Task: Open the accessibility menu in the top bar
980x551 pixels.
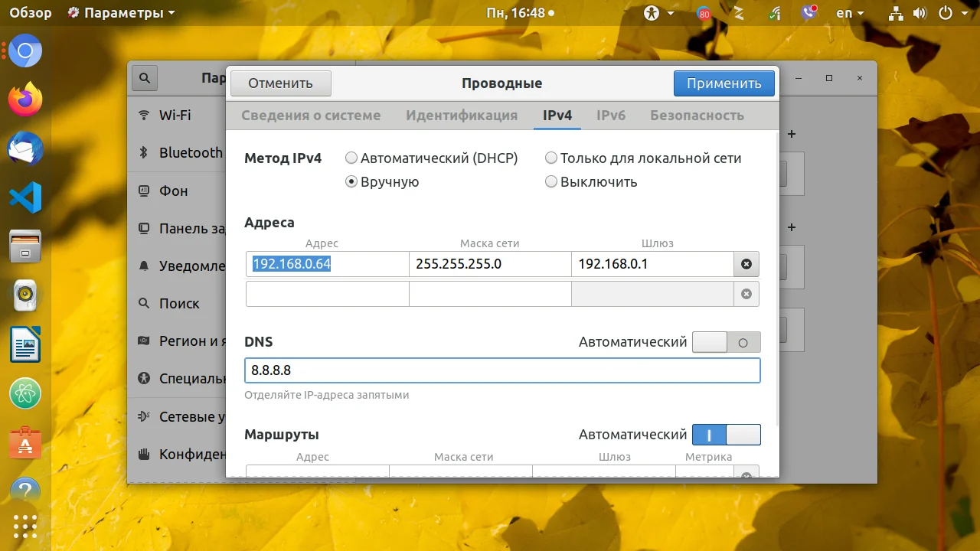Action: (x=659, y=13)
